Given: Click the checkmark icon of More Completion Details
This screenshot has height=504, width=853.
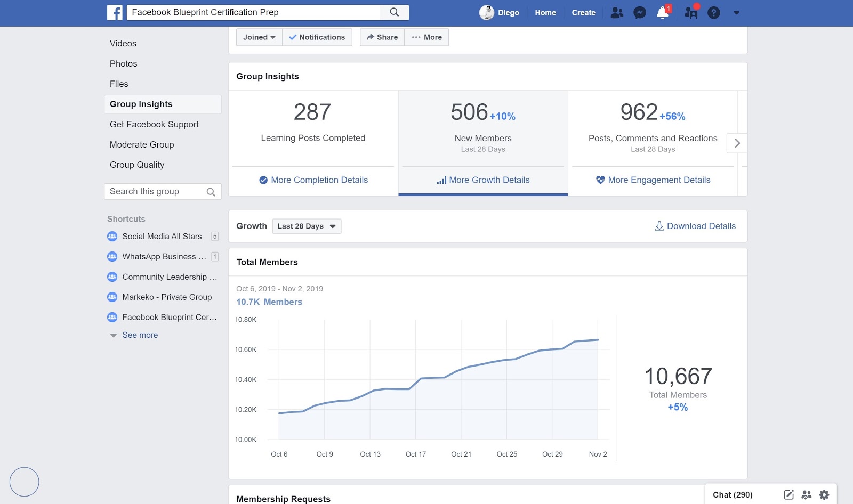Looking at the screenshot, I should click(263, 180).
